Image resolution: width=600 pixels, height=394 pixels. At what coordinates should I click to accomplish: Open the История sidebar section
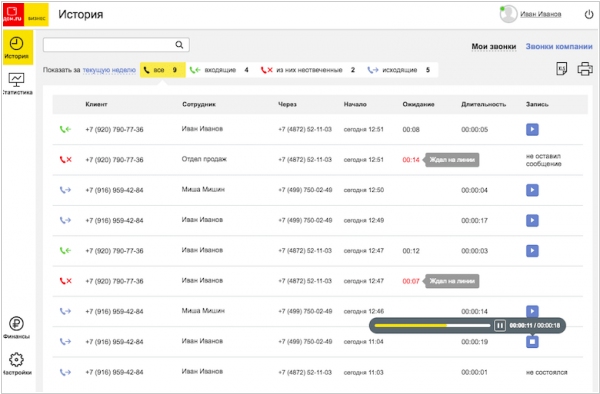(x=17, y=47)
